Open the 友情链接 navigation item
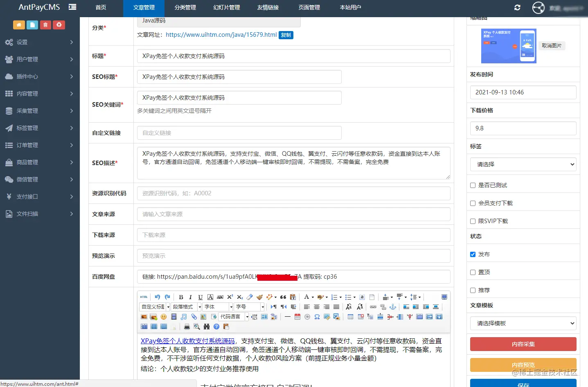 pos(268,7)
